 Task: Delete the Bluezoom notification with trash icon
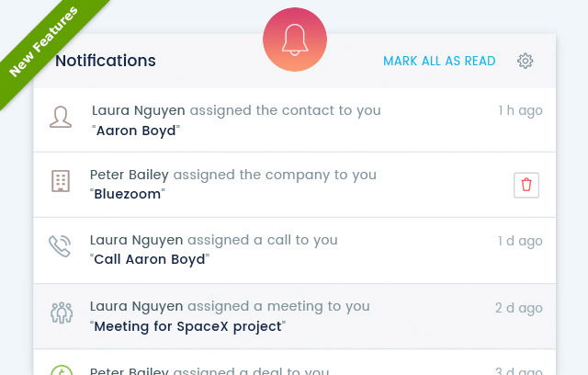[526, 185]
